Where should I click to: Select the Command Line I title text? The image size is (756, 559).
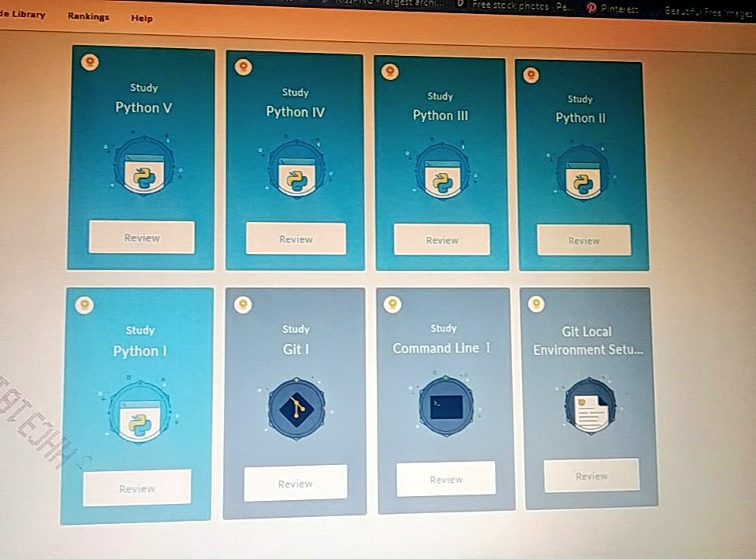tap(441, 348)
